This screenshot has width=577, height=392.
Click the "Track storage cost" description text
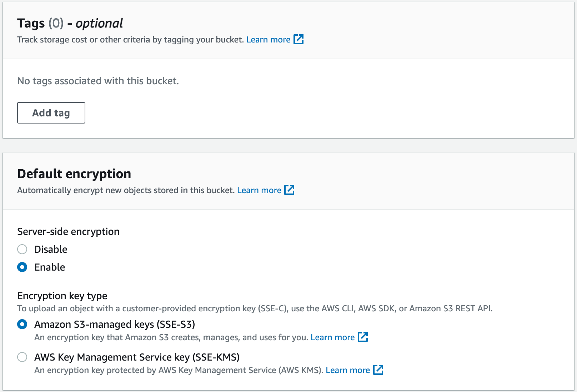130,40
